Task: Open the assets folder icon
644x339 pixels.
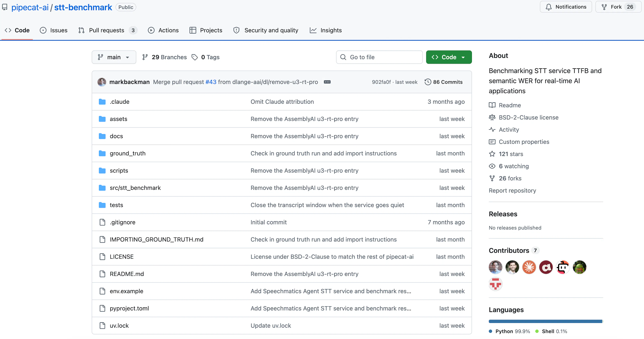Action: tap(102, 119)
